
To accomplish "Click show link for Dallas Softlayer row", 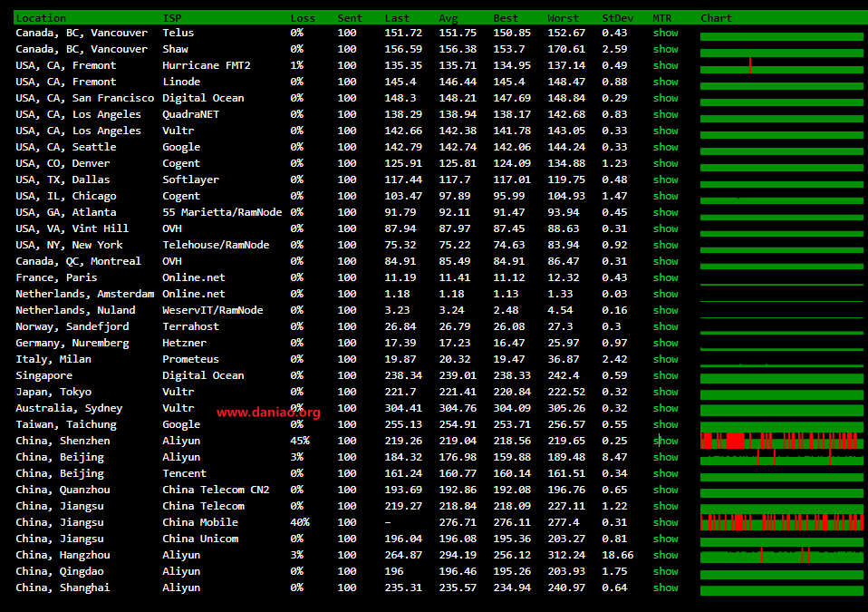I will click(x=665, y=180).
